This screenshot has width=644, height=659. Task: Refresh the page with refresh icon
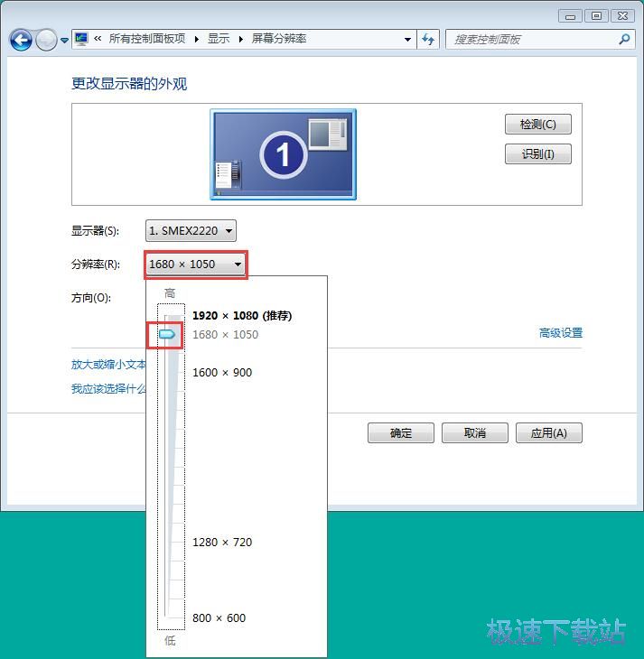coord(428,40)
